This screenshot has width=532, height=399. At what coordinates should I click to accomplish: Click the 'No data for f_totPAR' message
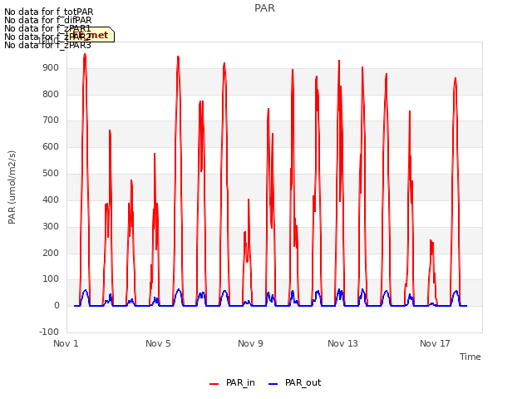pos(48,12)
